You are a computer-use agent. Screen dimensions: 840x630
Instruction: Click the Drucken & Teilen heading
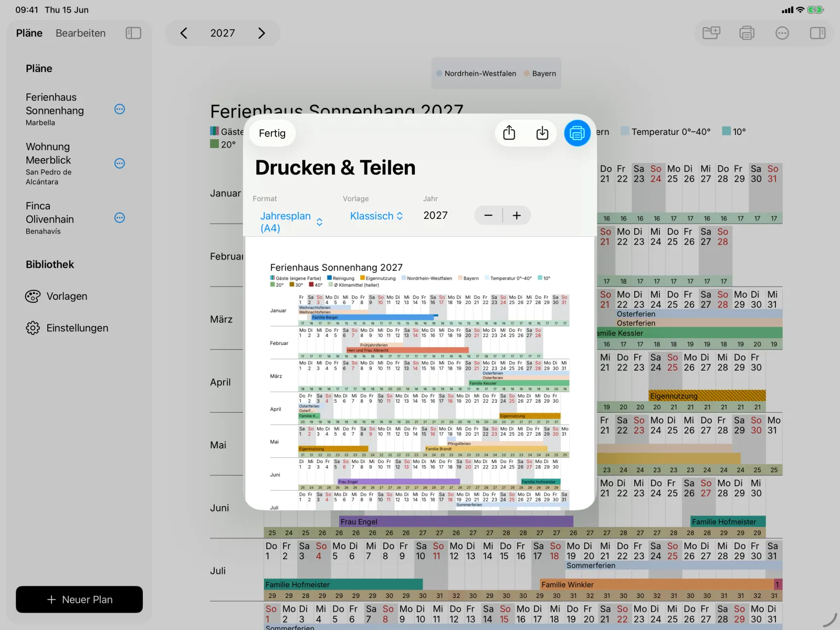click(335, 167)
